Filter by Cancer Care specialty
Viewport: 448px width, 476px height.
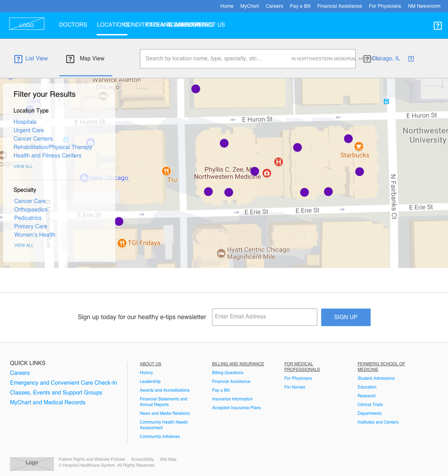coord(30,201)
